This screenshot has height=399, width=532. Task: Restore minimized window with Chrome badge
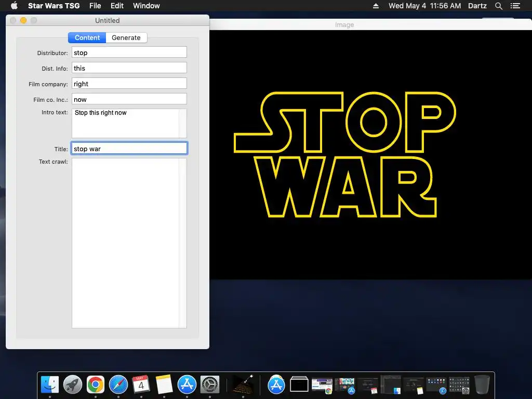tap(322, 385)
